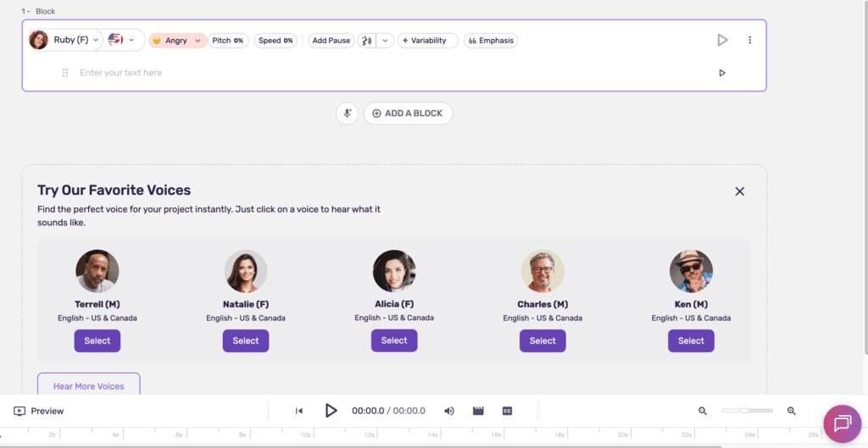
Task: Click Terrell (M) avatar to hear voice
Action: (97, 271)
